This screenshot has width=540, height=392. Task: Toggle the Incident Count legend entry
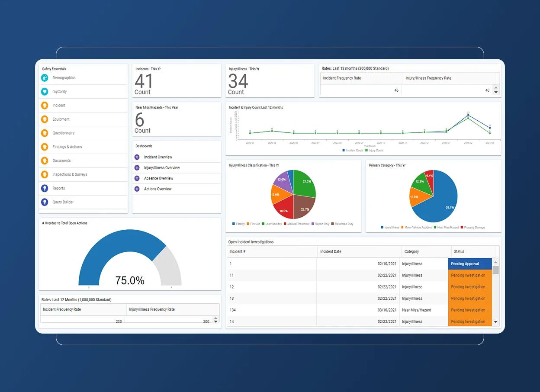355,151
